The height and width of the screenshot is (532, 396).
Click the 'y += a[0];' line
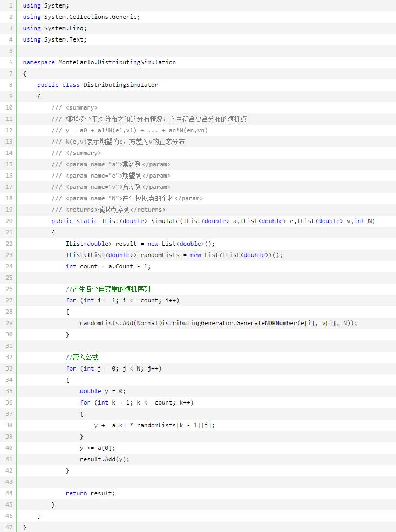click(x=97, y=448)
